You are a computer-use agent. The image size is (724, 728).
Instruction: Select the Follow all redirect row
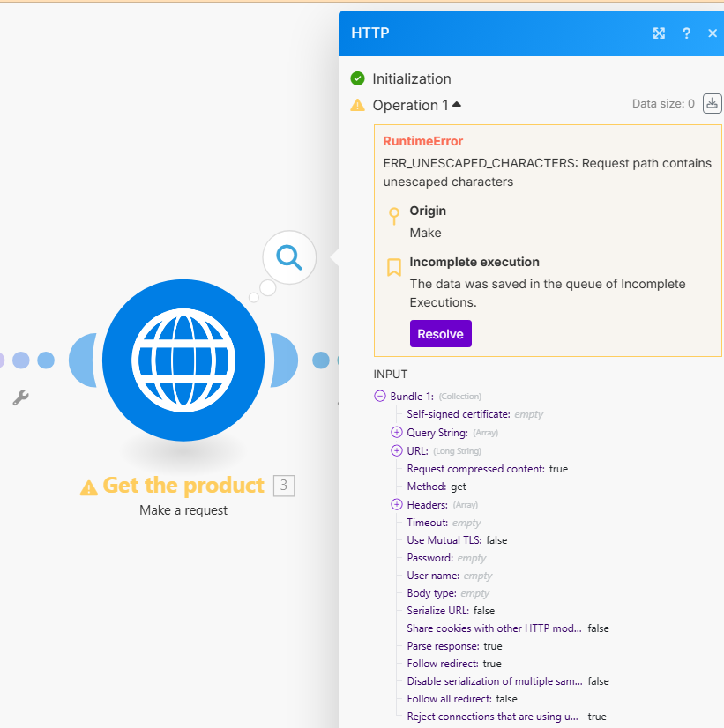pos(461,699)
